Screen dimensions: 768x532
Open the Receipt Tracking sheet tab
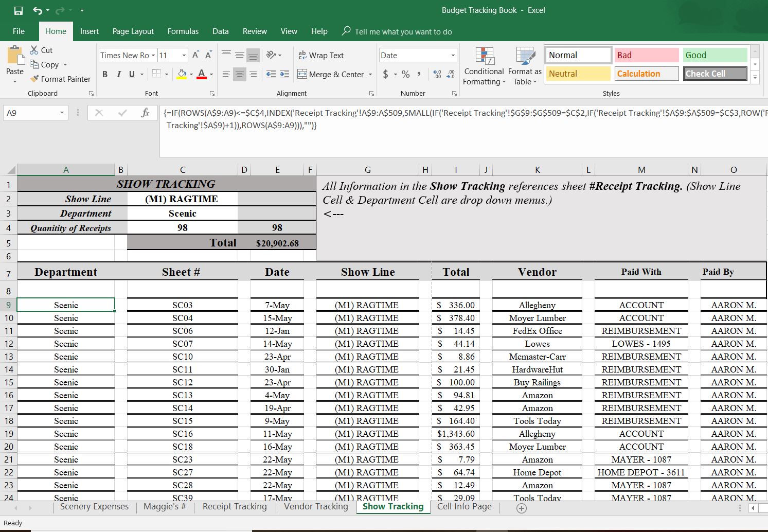(x=234, y=506)
